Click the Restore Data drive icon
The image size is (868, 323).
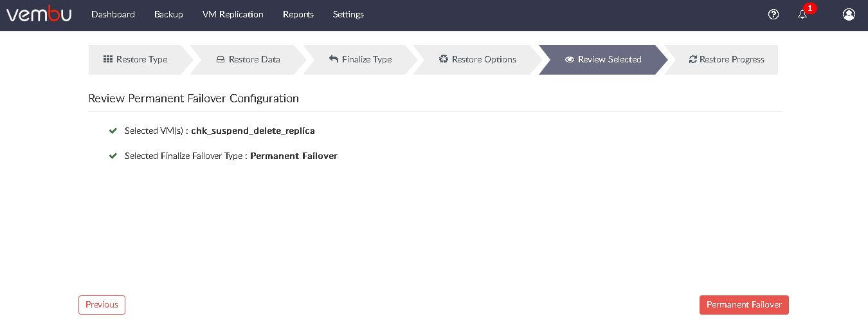(221, 59)
